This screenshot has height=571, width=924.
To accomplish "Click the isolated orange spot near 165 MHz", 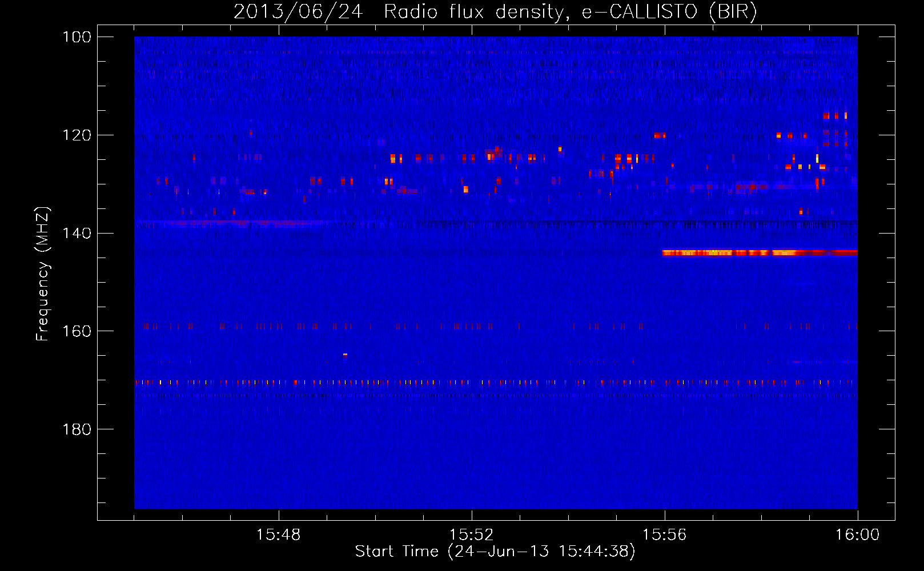I will [x=345, y=355].
